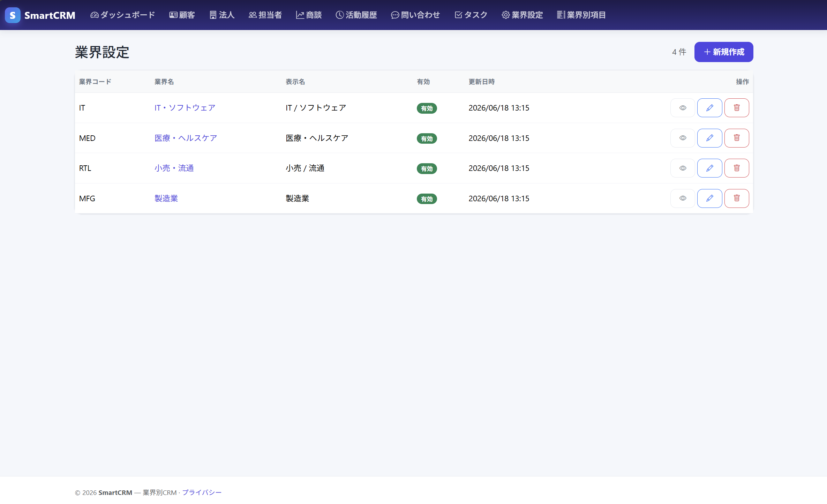Delete the IT industry row
827x504 pixels.
coord(736,108)
